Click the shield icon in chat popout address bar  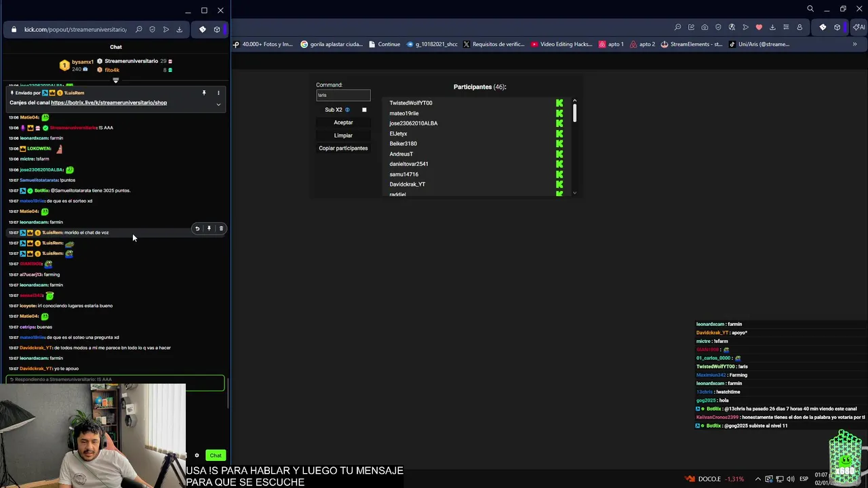[x=152, y=29]
